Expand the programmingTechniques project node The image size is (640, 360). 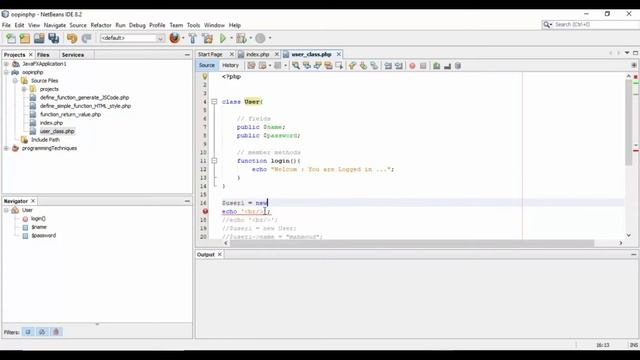coord(6,148)
